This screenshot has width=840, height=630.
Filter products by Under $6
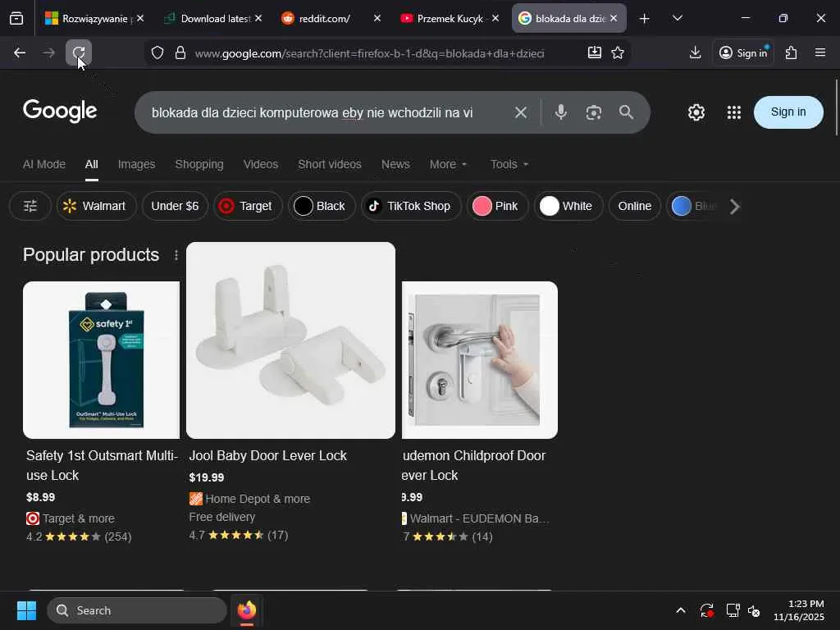pyautogui.click(x=175, y=206)
